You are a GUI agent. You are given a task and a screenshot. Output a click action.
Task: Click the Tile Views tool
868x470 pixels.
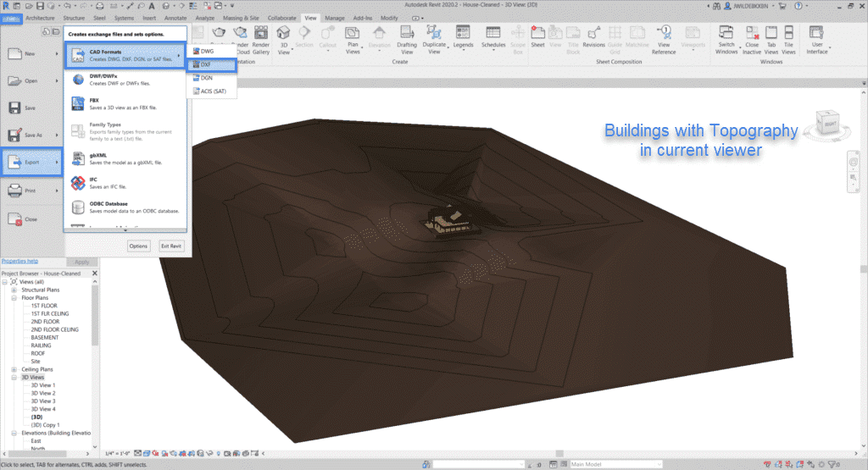[x=789, y=41]
